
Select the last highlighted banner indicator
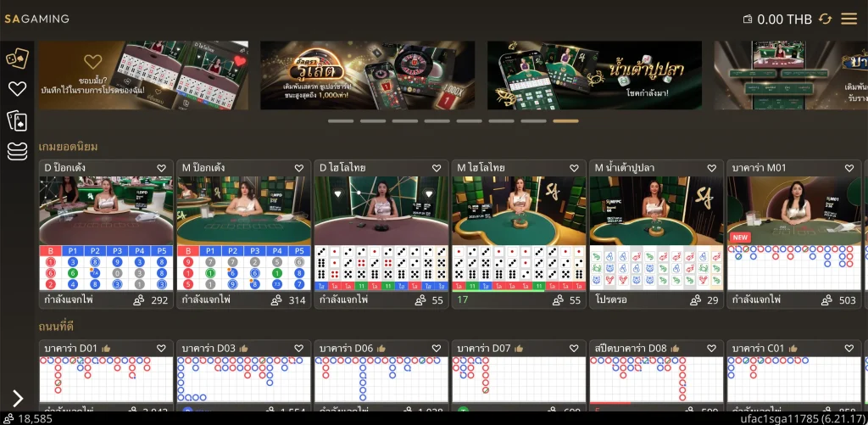pyautogui.click(x=565, y=120)
